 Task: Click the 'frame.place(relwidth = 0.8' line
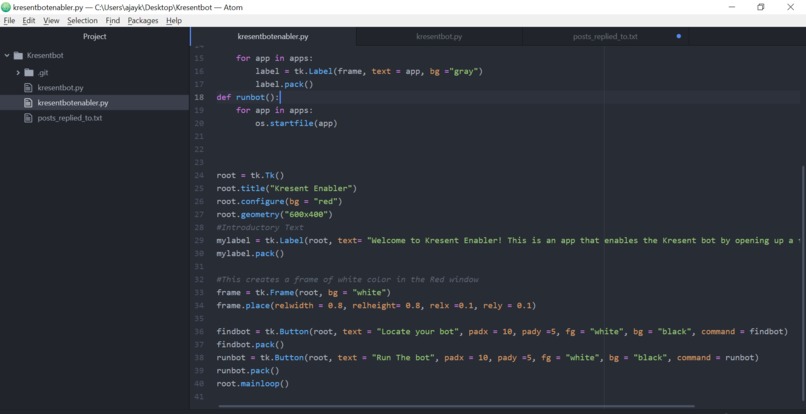tap(376, 305)
